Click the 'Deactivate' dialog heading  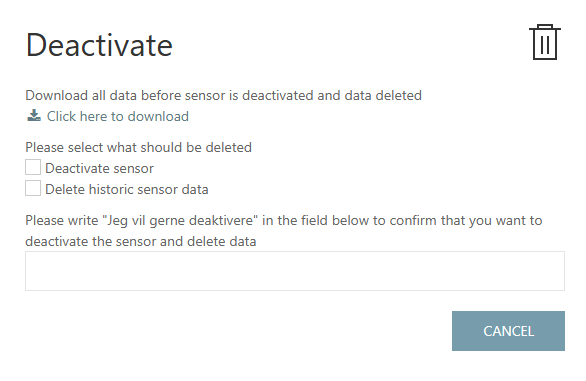tap(99, 45)
